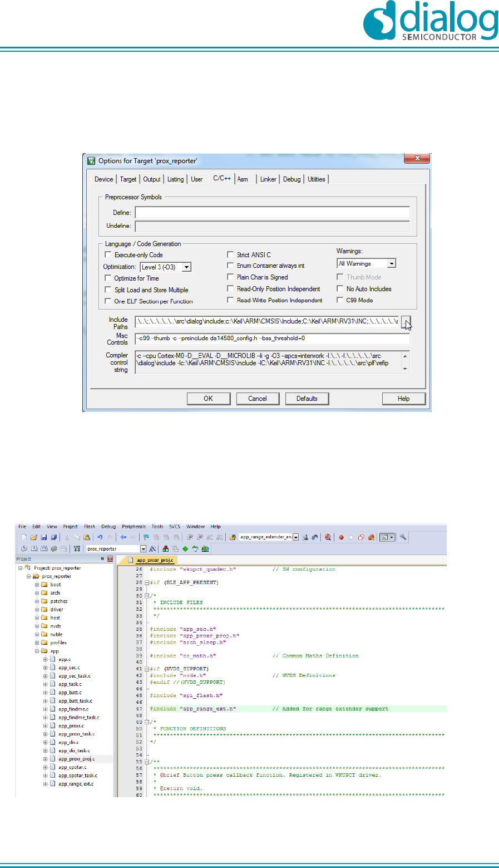
Task: Select app_spotar_task.c in project tree
Action: tap(78, 776)
